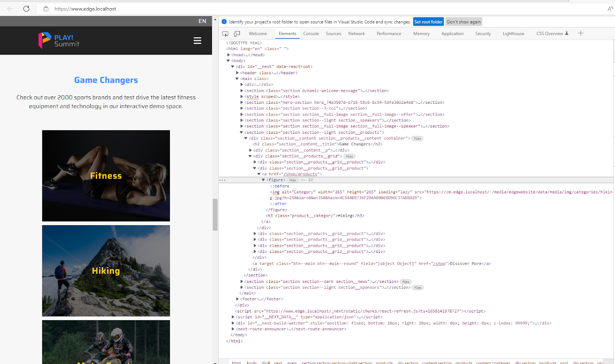Image resolution: width=615 pixels, height=364 pixels.
Task: Expand the __NEXT_DATA__ script node
Action: click(x=233, y=317)
